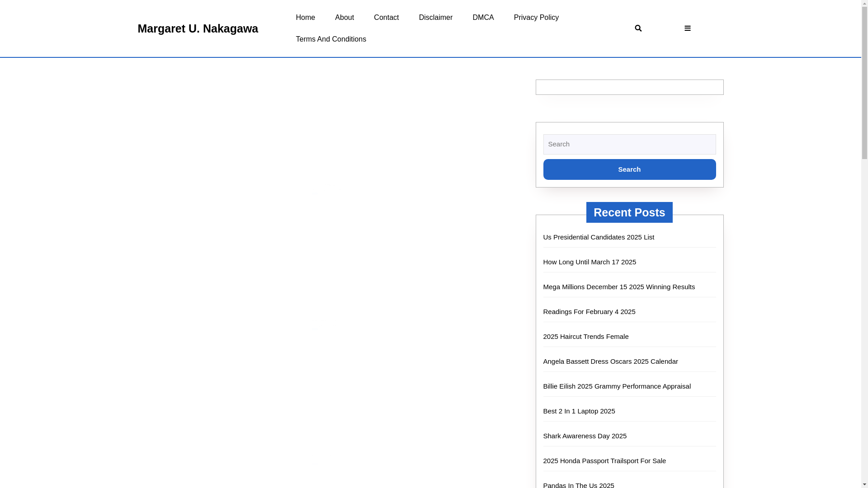Click the empty box above search widget

pos(629,87)
